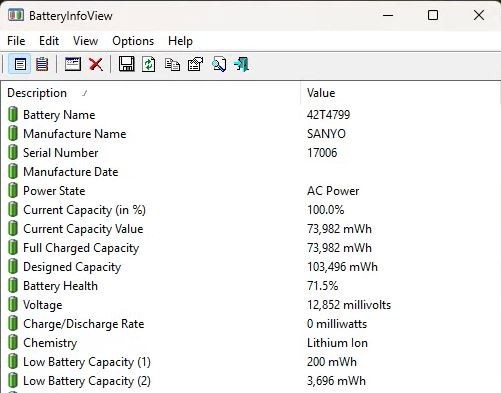Click the battery icon beside Designed Capacity
This screenshot has width=501, height=393.
pyautogui.click(x=13, y=266)
